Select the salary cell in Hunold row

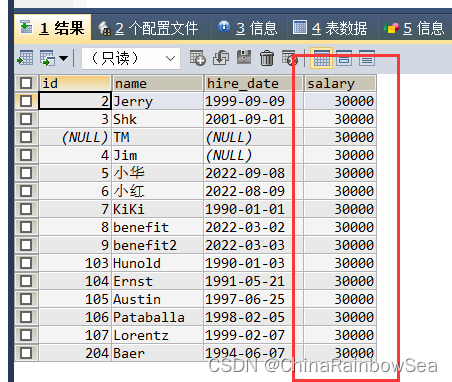click(340, 263)
